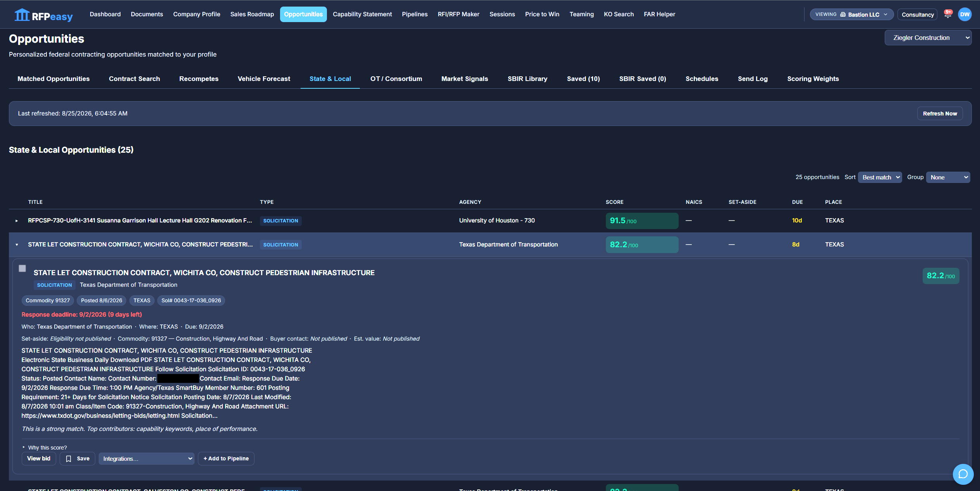Open the SBIR Library tab

[527, 79]
